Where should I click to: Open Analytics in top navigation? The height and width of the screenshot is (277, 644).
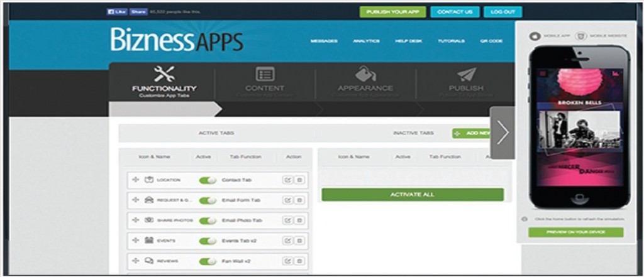click(x=366, y=41)
